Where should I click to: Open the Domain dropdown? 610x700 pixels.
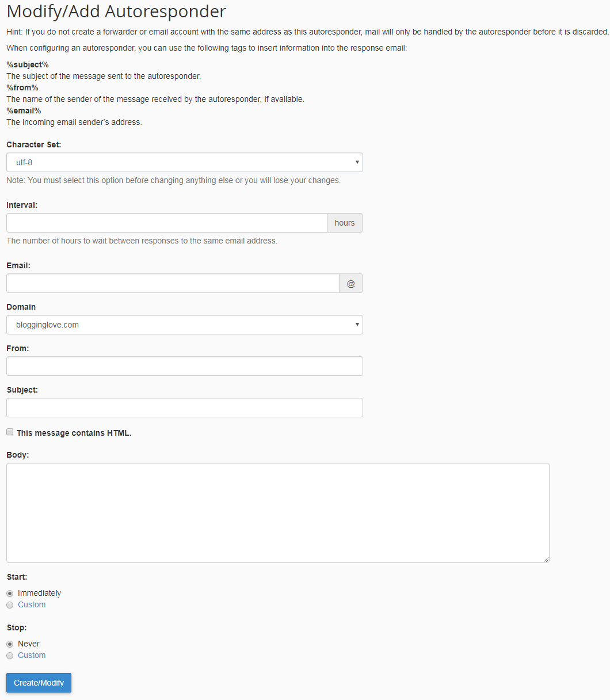pyautogui.click(x=184, y=325)
